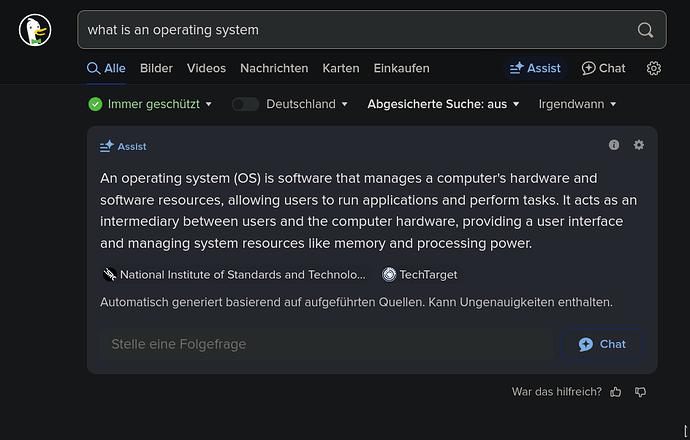Image resolution: width=690 pixels, height=440 pixels.
Task: Click the green protection checkmark icon
Action: coord(95,104)
